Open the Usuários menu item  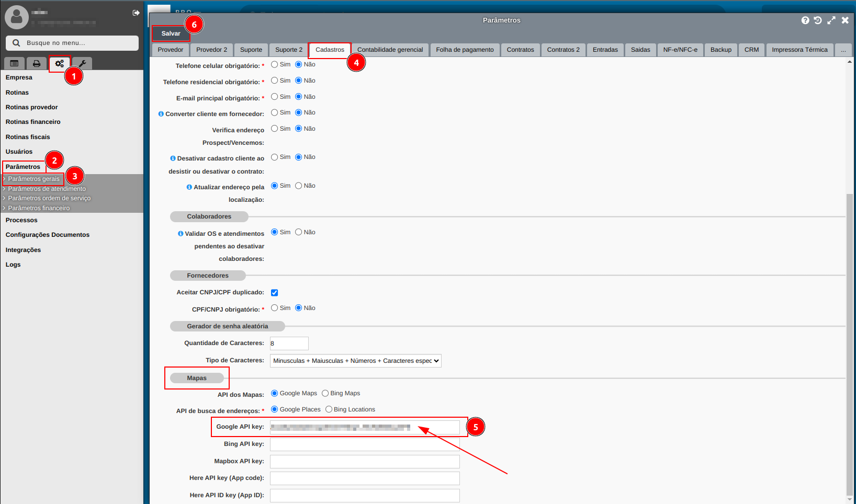[19, 152]
